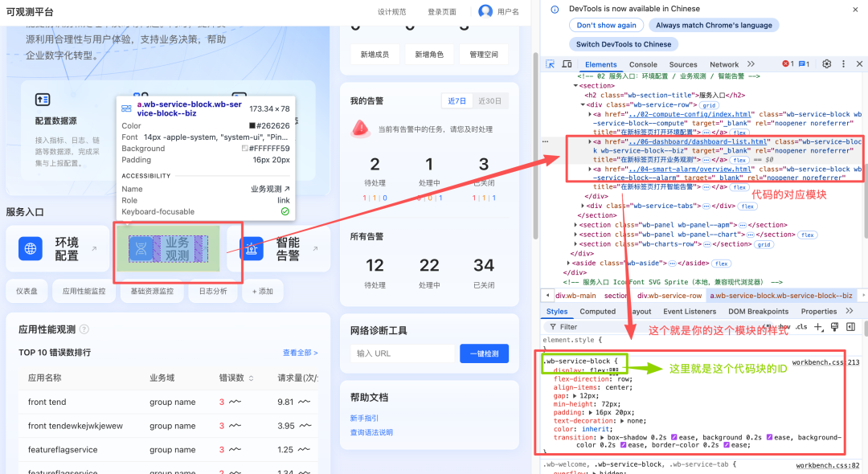868x474 pixels.
Task: Toggle the device toolbar icon in DevTools
Action: click(x=567, y=64)
